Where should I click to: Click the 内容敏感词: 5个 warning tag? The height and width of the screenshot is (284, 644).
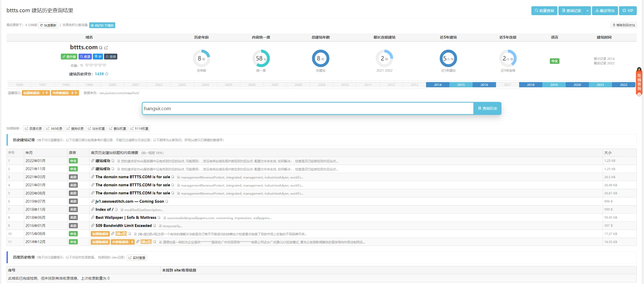tap(65, 93)
